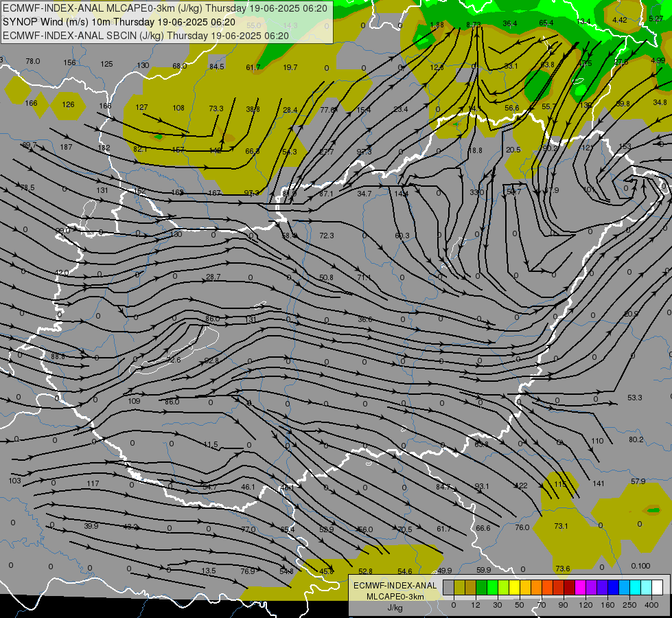The image size is (672, 618).
Task: Click the map value 141
Action: click(599, 483)
